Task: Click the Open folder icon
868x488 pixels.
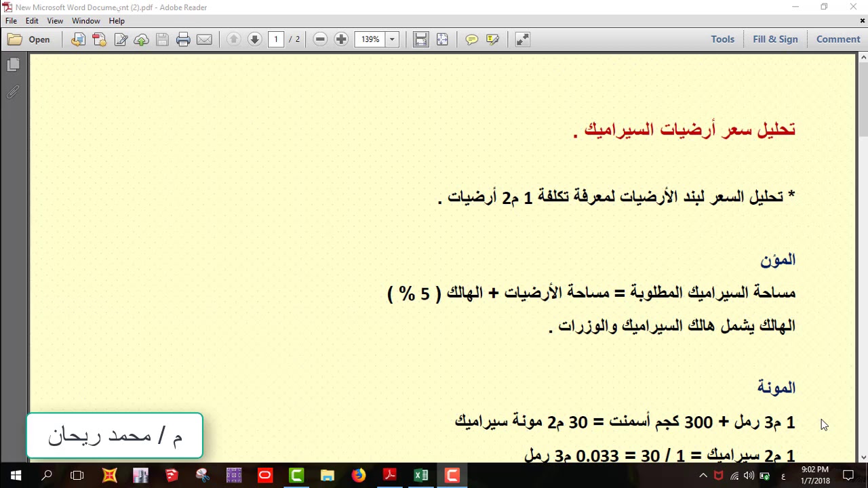Action: (14, 39)
